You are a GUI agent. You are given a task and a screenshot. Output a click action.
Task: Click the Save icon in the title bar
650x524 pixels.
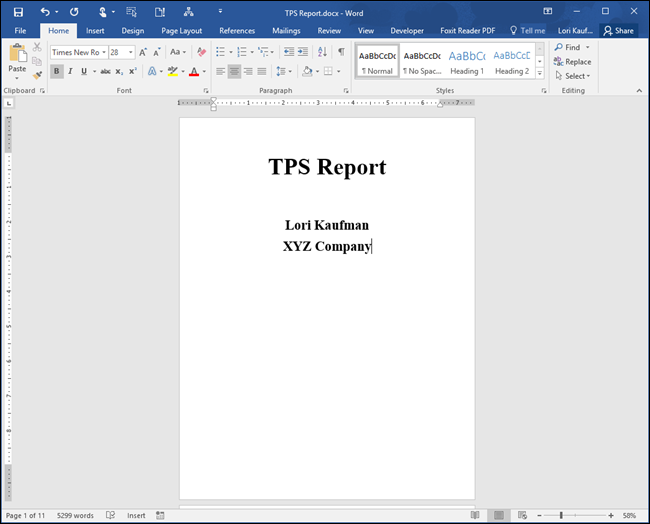click(x=18, y=11)
